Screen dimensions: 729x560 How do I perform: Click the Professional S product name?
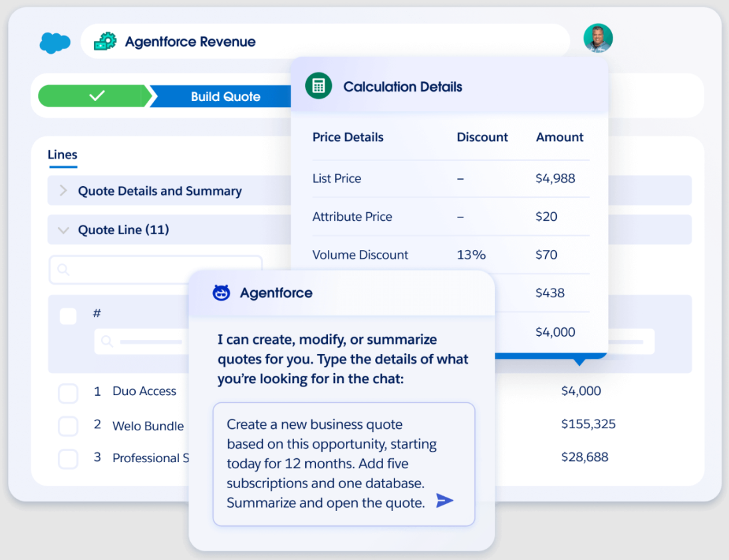[150, 458]
